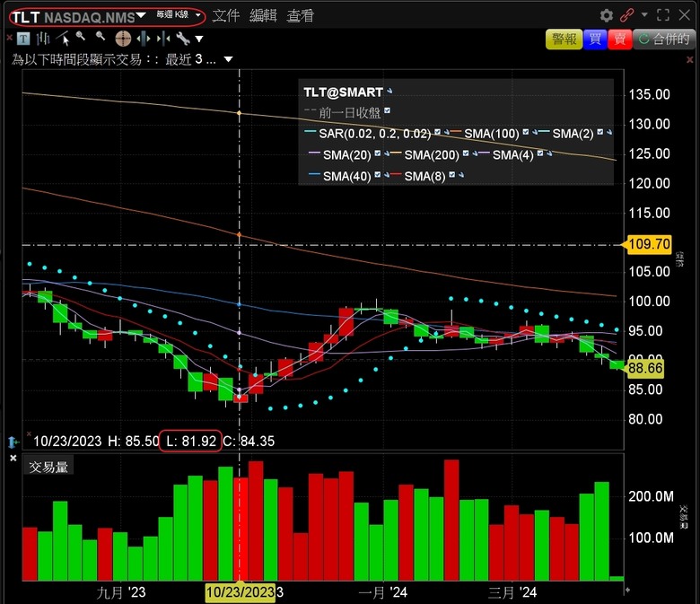The height and width of the screenshot is (604, 700).
Task: Open the chart type bars icon
Action: (x=43, y=39)
